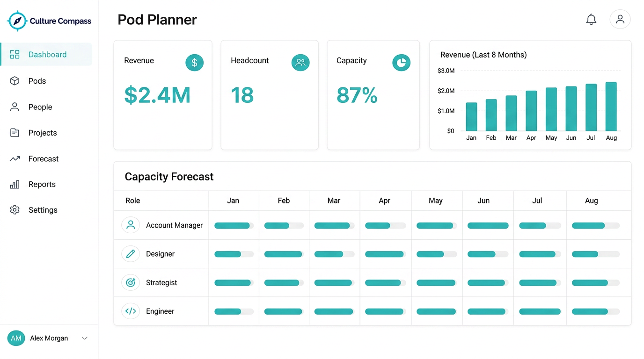
Task: Click the May column header in table
Action: click(436, 201)
